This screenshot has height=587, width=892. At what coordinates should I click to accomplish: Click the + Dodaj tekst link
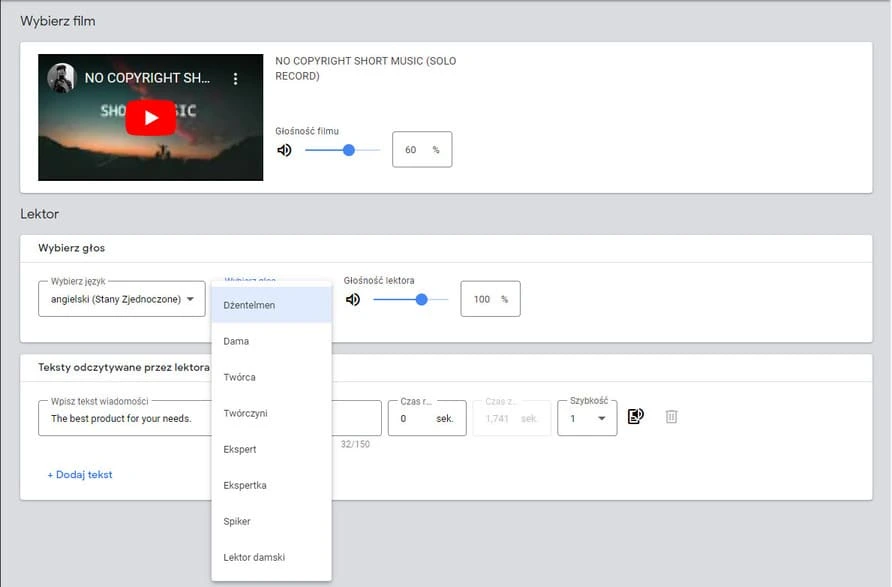[80, 474]
